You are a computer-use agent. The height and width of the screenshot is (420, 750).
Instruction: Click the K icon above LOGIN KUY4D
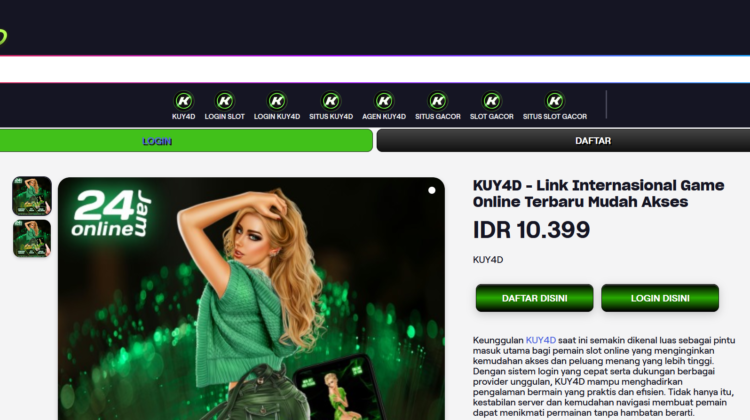[277, 101]
